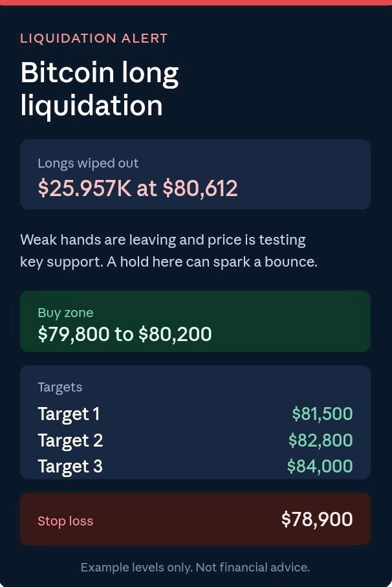Select the Target 2 row label
Image resolution: width=392 pixels, height=587 pixels.
(71, 440)
